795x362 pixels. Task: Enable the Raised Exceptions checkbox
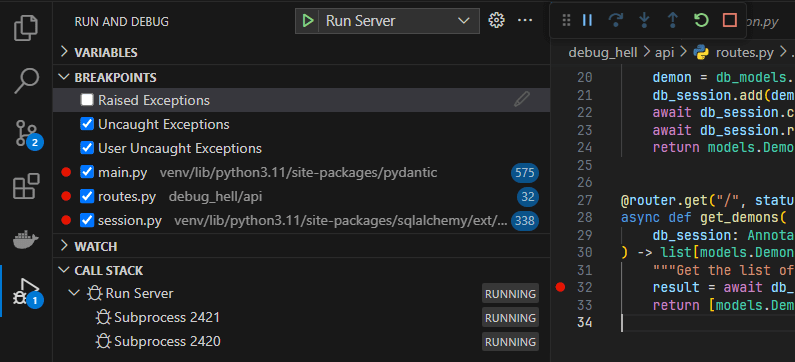(87, 100)
